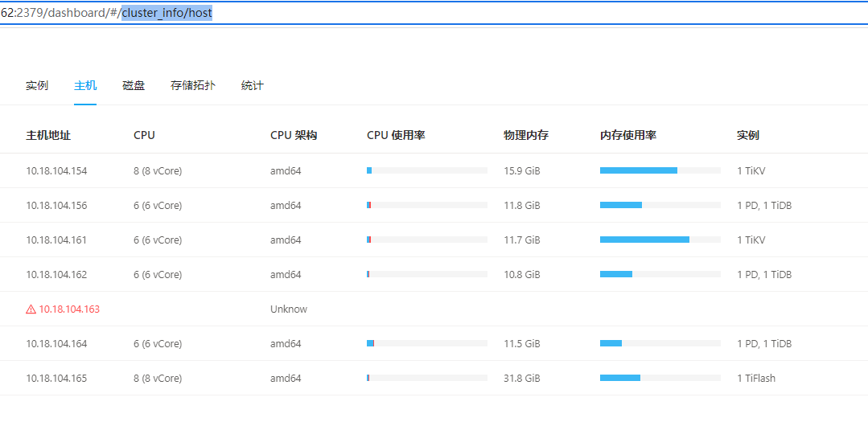Click the CPU usage bar for 10.18.104.165
868x422 pixels.
tap(427, 379)
